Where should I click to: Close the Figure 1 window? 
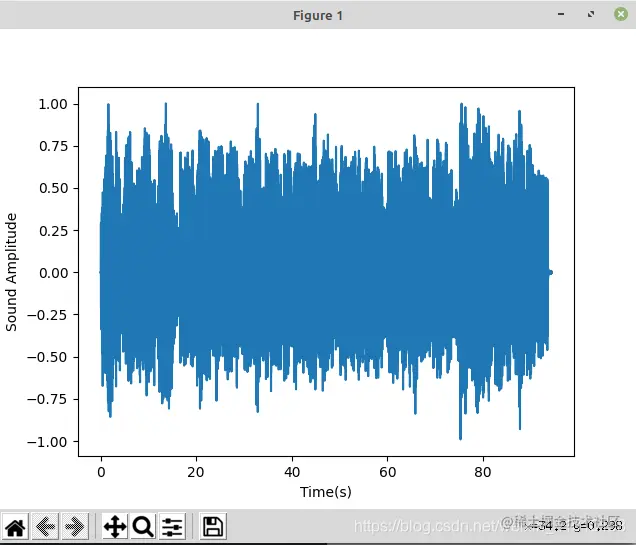pos(621,14)
